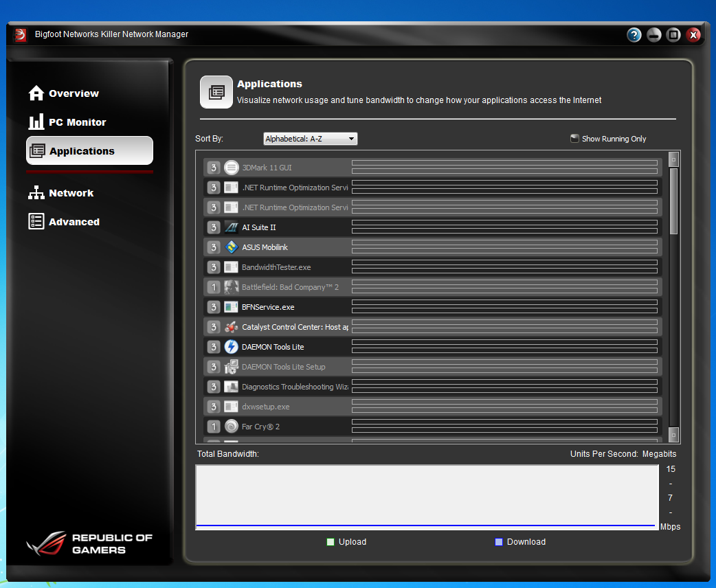
Task: Click the Killer Network Manager title logo
Action: click(20, 35)
